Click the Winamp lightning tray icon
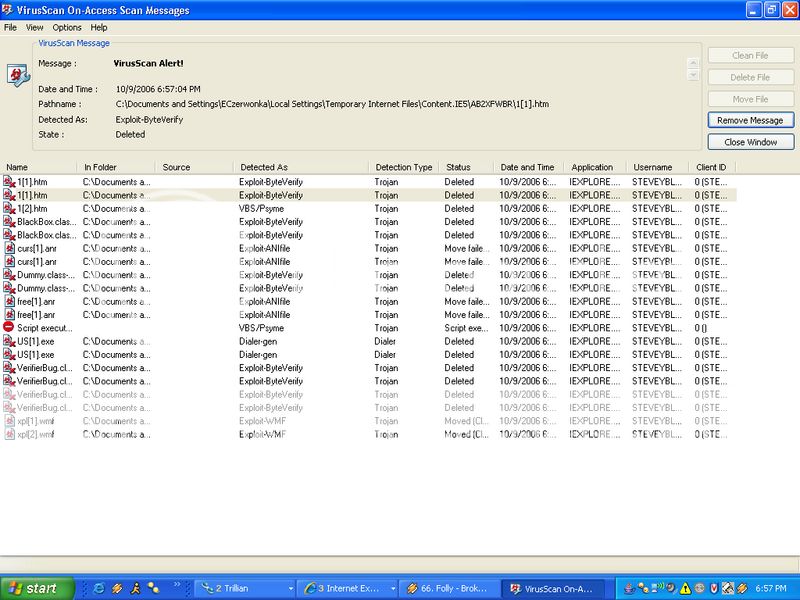800x600 pixels. [742, 589]
